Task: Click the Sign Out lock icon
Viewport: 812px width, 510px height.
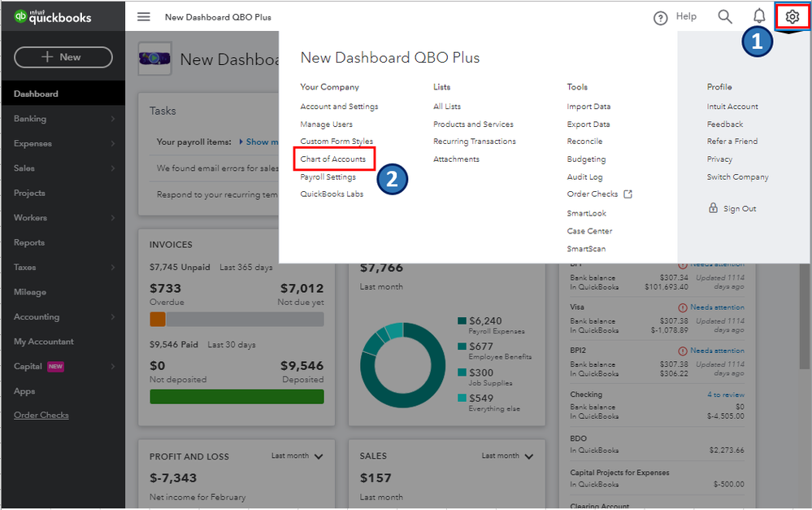Action: point(713,209)
